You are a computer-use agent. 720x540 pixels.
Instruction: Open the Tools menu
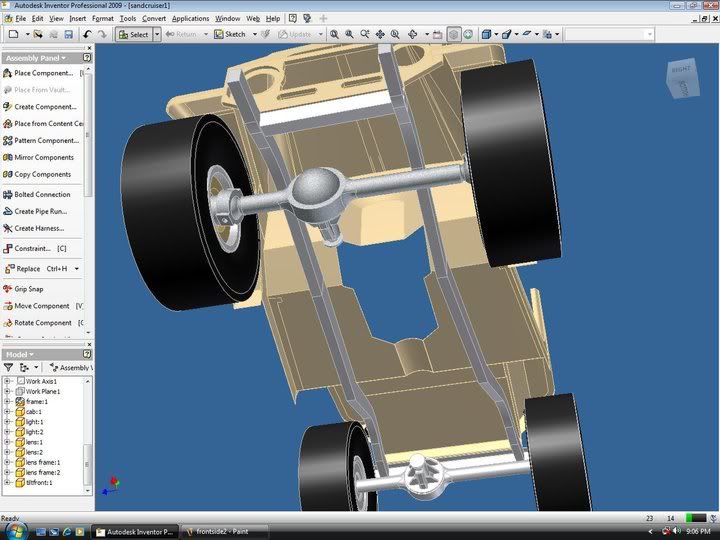point(128,19)
